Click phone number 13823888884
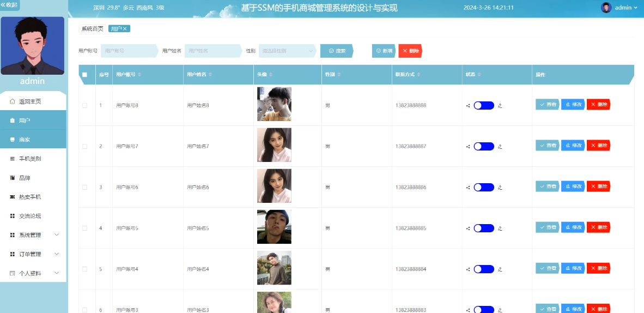 pyautogui.click(x=411, y=269)
